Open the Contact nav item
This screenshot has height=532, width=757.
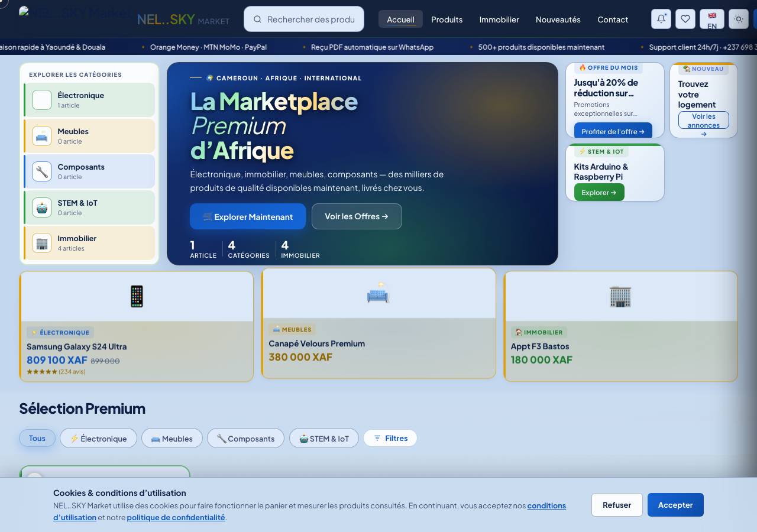[613, 20]
